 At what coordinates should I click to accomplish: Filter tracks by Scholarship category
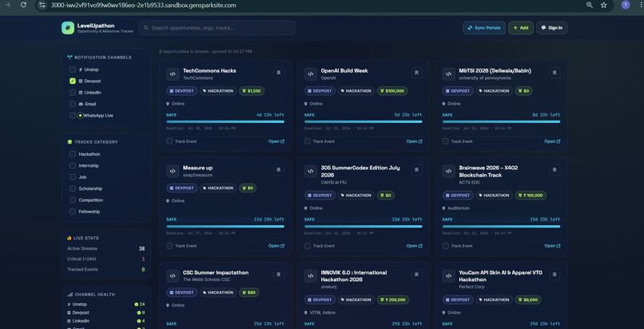click(72, 188)
